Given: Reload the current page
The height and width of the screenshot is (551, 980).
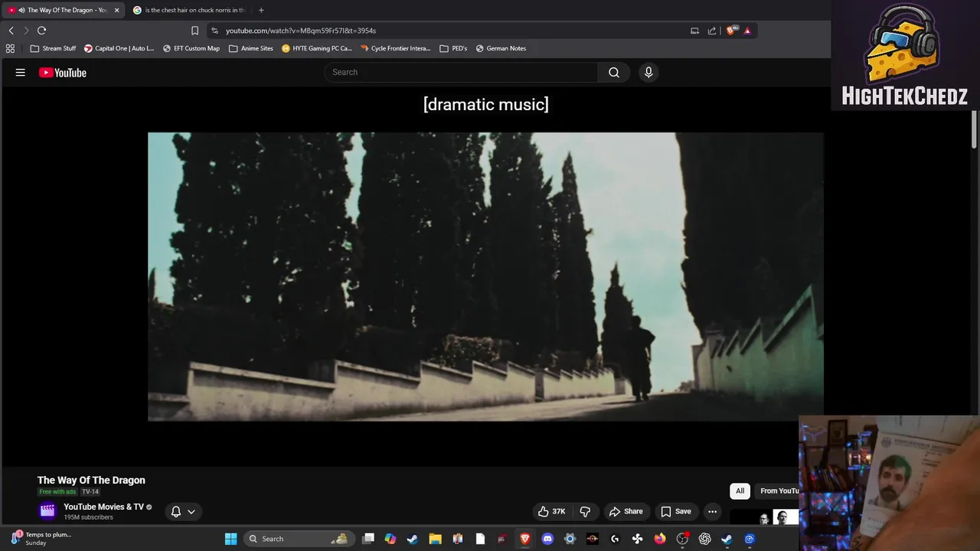Looking at the screenshot, I should coord(41,31).
